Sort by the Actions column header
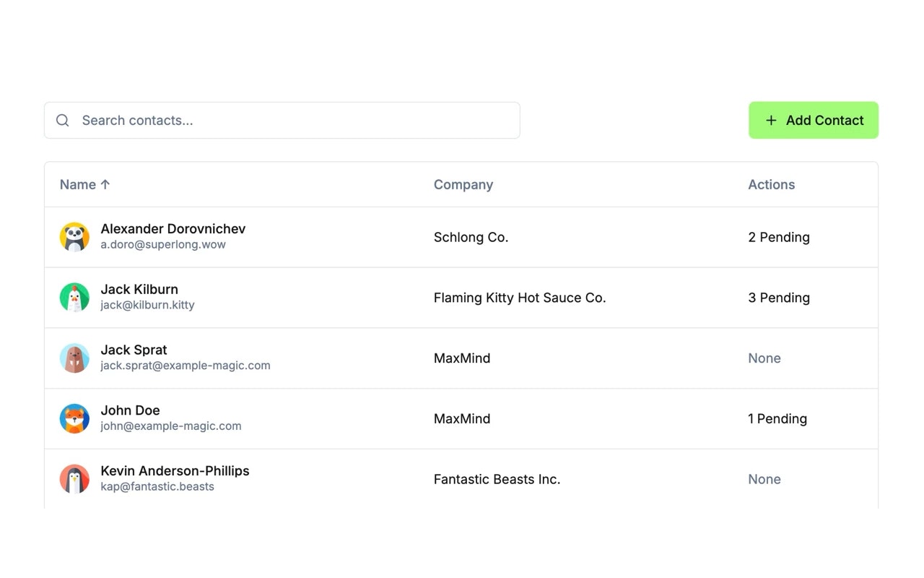This screenshot has height=578, width=924. 772,184
